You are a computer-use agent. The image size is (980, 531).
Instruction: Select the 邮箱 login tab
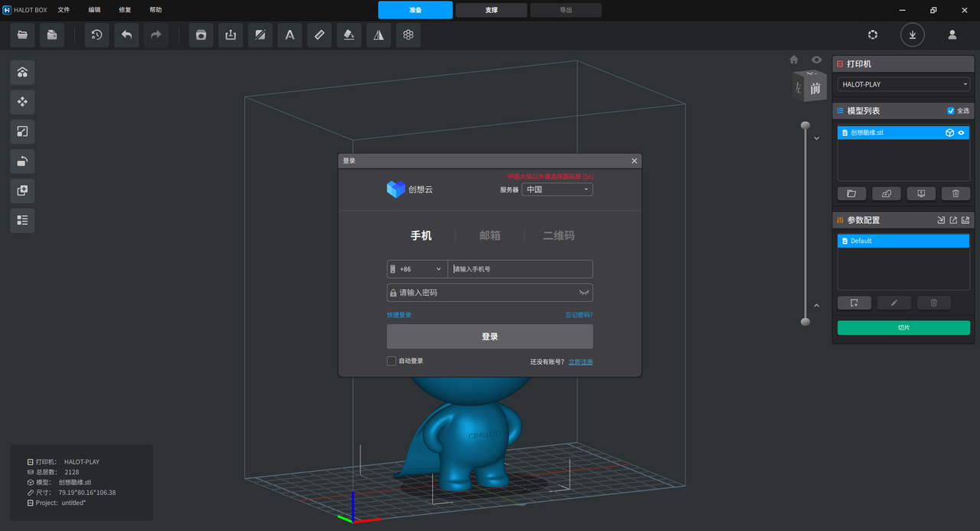[490, 236]
